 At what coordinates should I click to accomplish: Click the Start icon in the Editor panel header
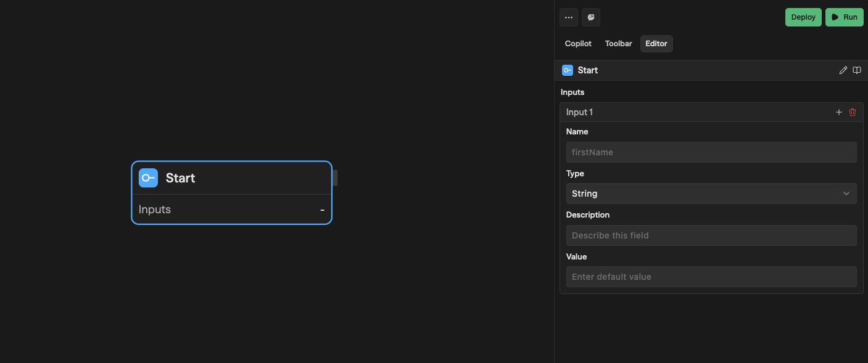(568, 70)
